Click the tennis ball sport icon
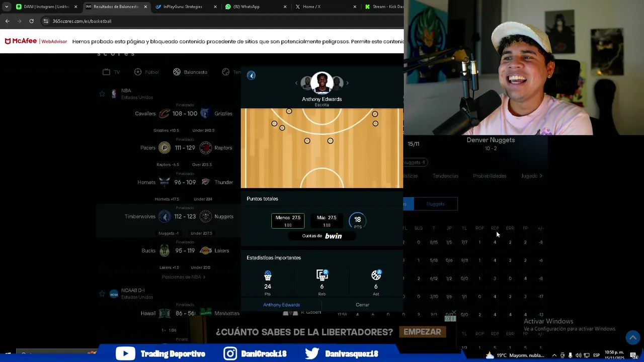Screen dimensions: 644x362 point(225,72)
